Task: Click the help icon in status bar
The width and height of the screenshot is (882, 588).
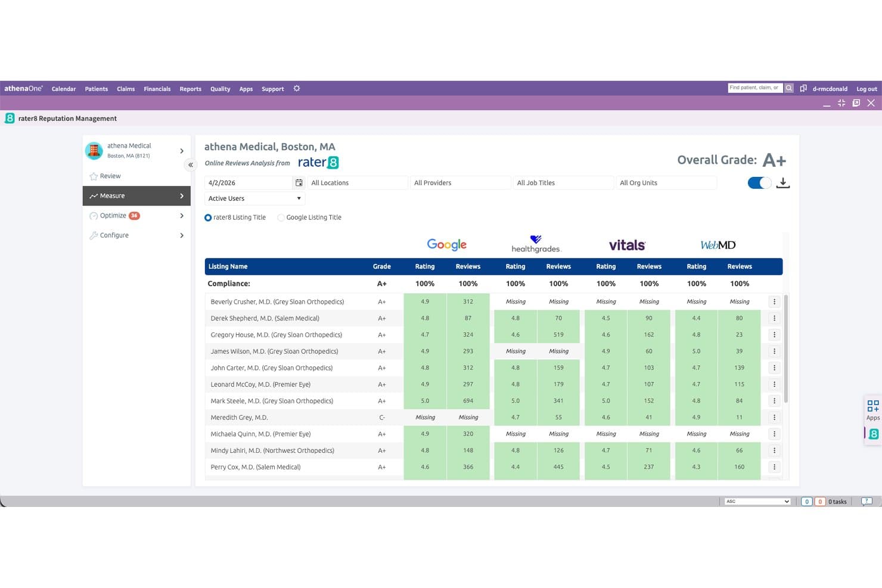Action: [867, 502]
